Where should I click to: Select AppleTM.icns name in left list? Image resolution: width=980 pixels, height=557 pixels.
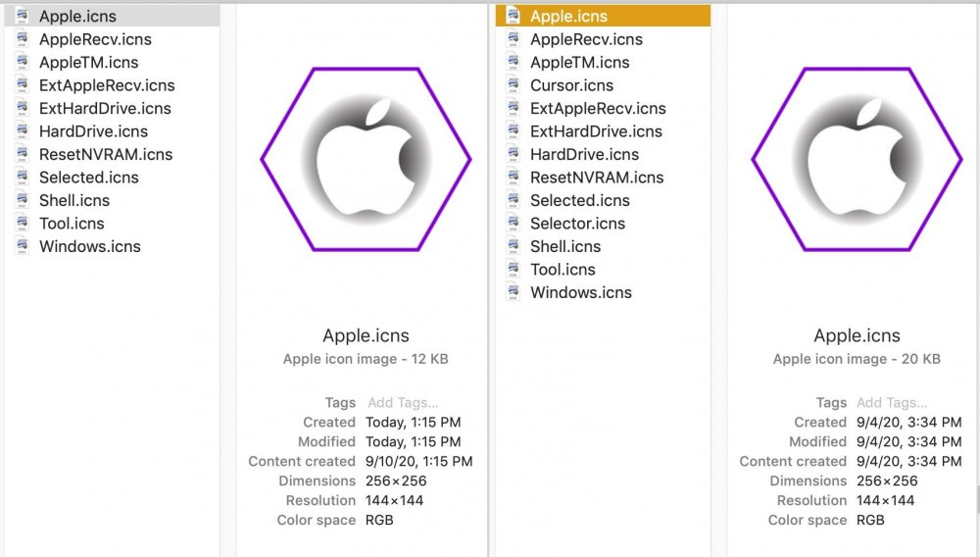[x=89, y=63]
